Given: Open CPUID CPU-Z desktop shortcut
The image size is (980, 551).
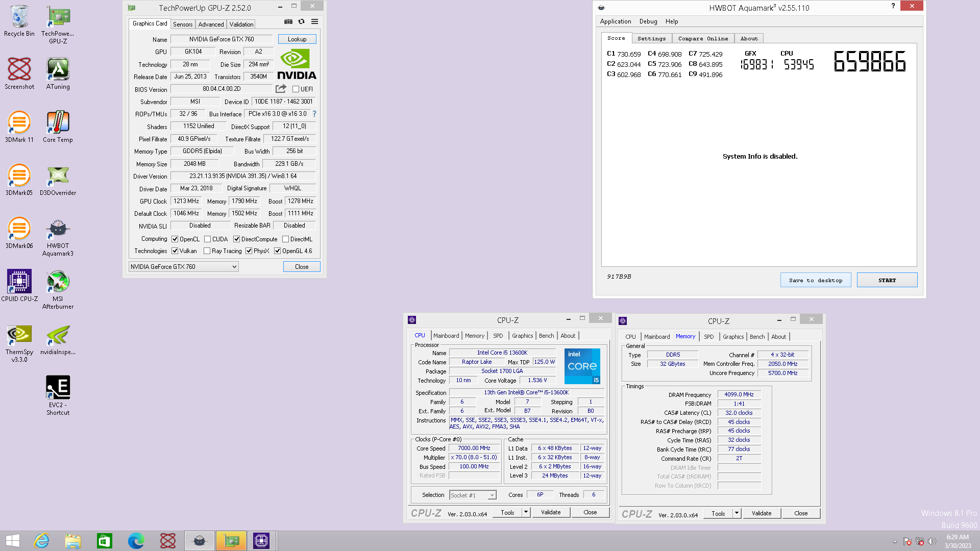Looking at the screenshot, I should [x=19, y=286].
